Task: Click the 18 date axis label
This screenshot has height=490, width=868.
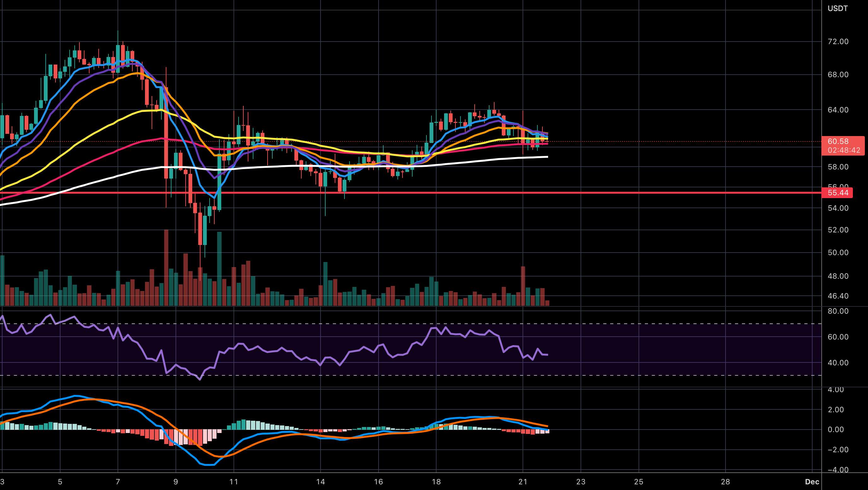Action: (x=436, y=481)
